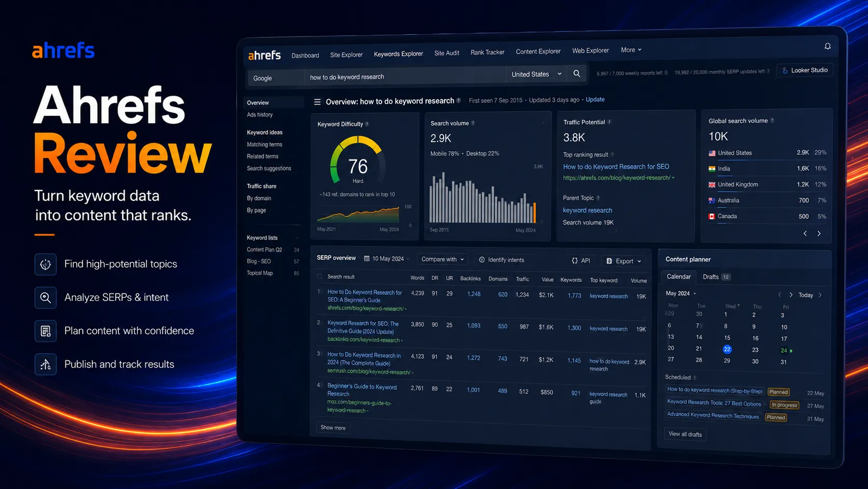Click the Today button in calendar
Viewport: 868px width, 489px height.
click(806, 295)
